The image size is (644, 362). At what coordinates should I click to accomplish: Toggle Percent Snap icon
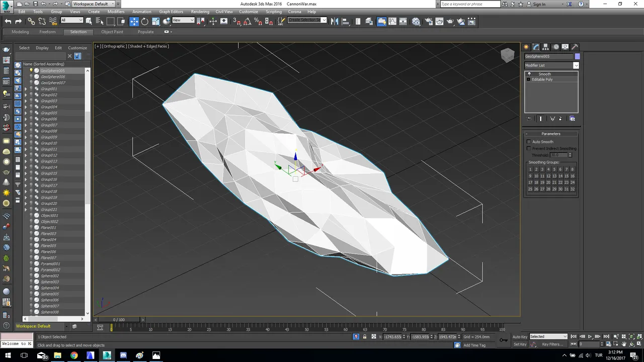tap(258, 21)
